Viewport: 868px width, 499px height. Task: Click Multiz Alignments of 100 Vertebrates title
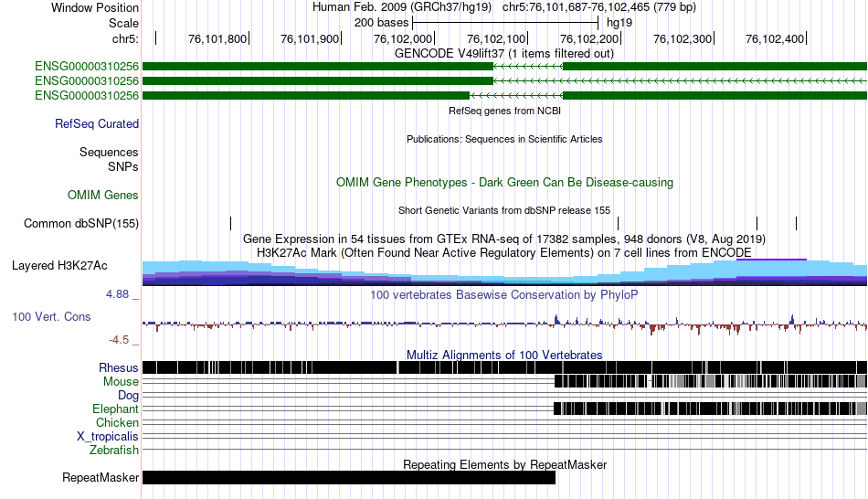pyautogui.click(x=504, y=355)
